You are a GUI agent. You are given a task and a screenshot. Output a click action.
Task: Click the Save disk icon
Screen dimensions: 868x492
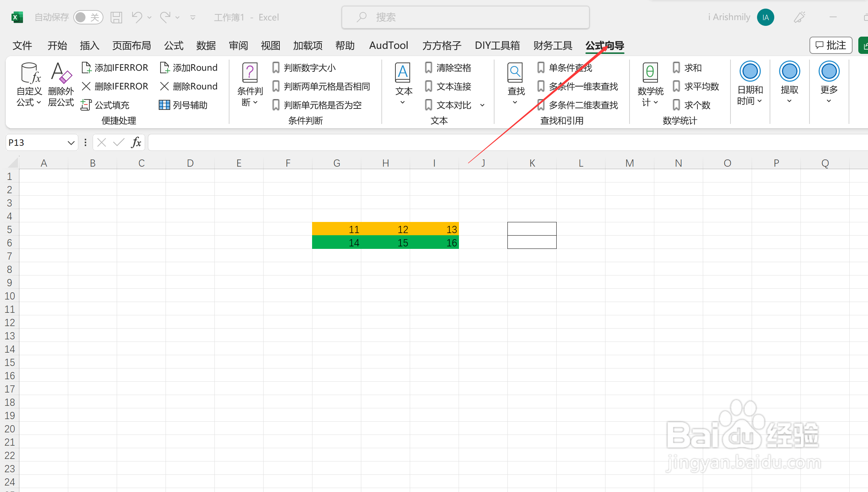click(116, 17)
